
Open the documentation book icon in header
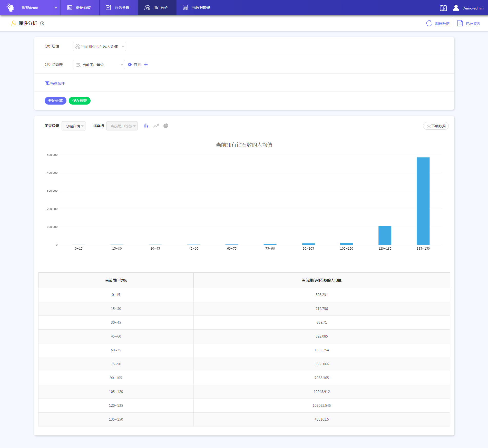tap(443, 8)
